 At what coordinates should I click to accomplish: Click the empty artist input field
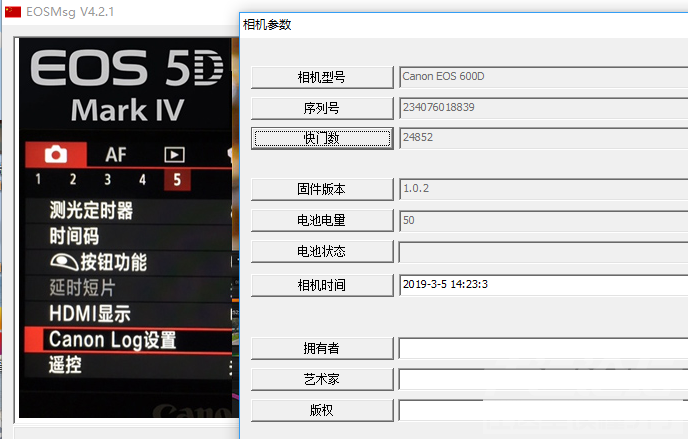544,379
